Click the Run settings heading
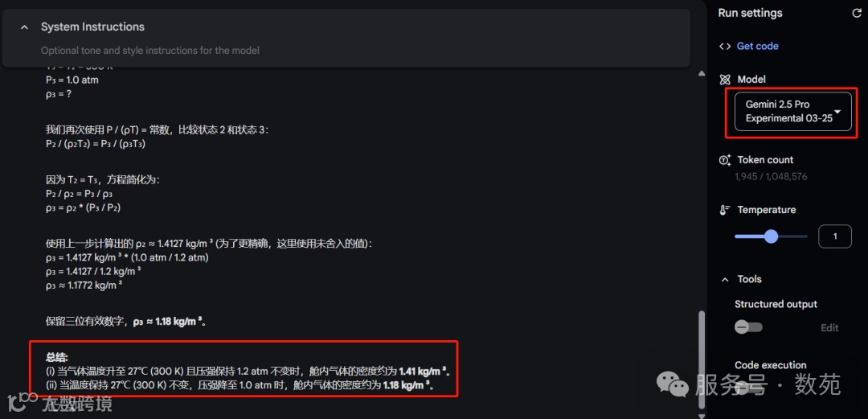Viewport: 868px width, 419px height. (x=750, y=14)
